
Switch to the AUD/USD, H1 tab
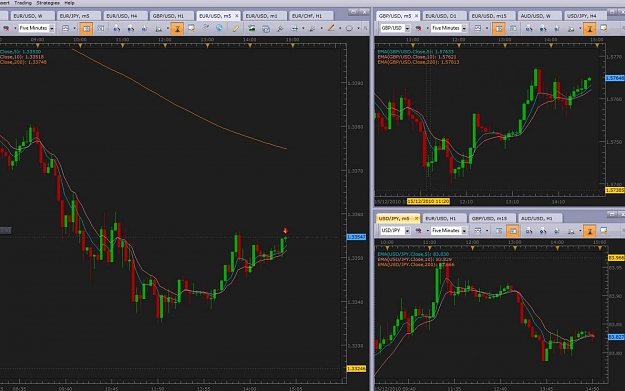(539, 218)
